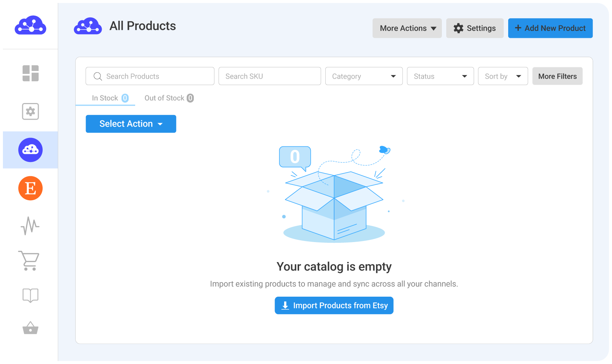Viewport: 612px width, 364px height.
Task: Click the shopping basket sidebar icon
Action: coord(31,328)
